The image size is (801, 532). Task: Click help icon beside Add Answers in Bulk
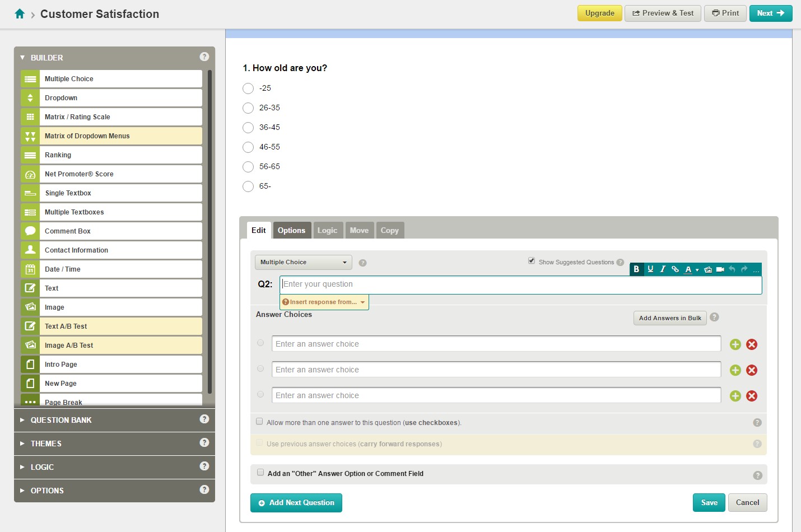[x=714, y=318]
